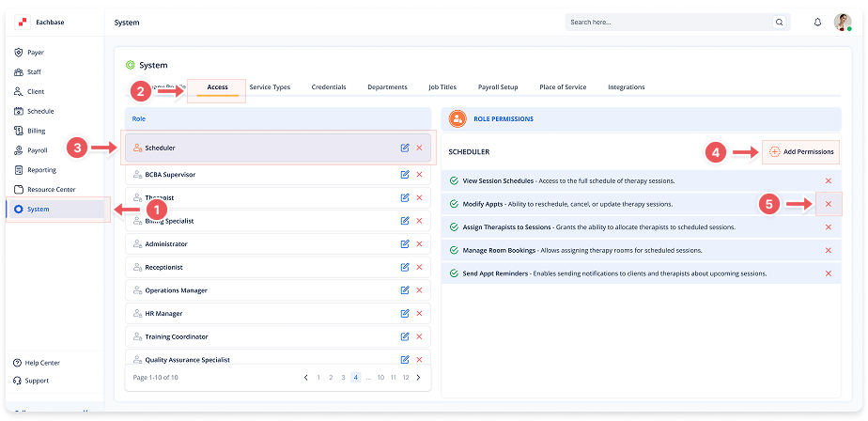Edit the Receptionist role
This screenshot has width=868, height=421.
pyautogui.click(x=404, y=267)
